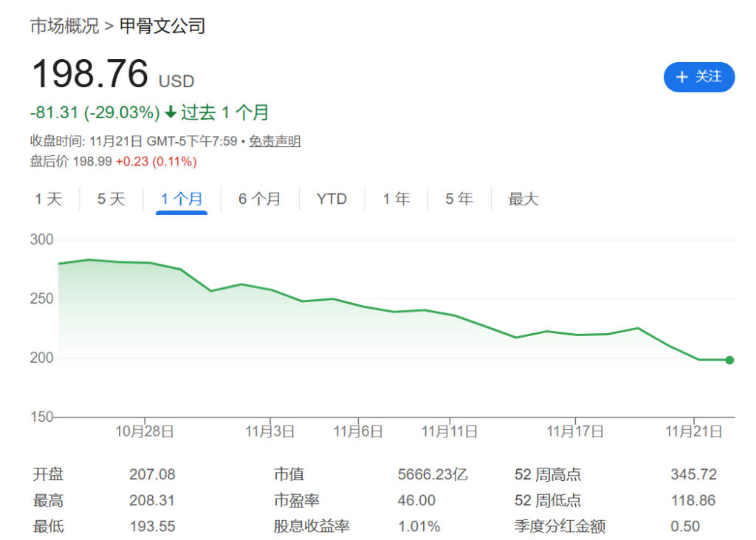The height and width of the screenshot is (540, 756).
Task: Select the 5 天 time range tab
Action: coord(111,199)
